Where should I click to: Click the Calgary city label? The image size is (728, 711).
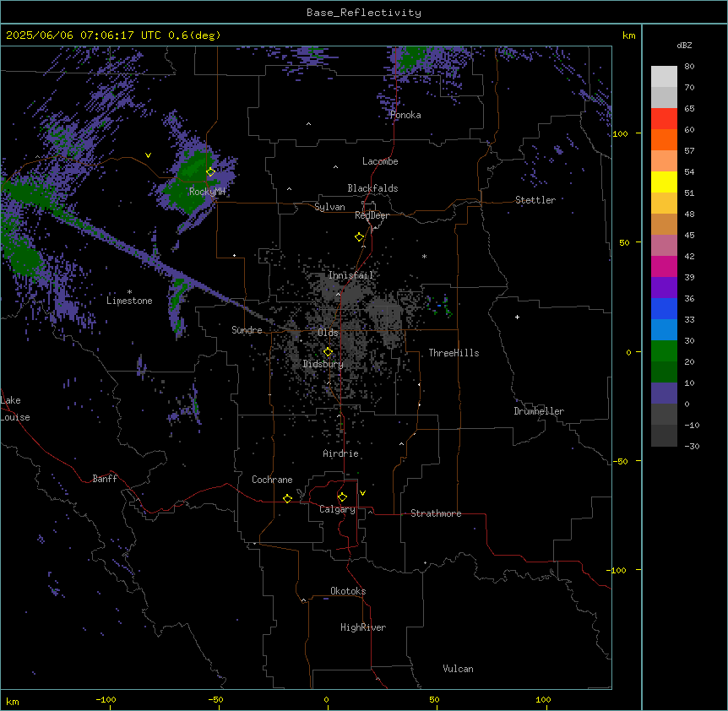(x=338, y=509)
